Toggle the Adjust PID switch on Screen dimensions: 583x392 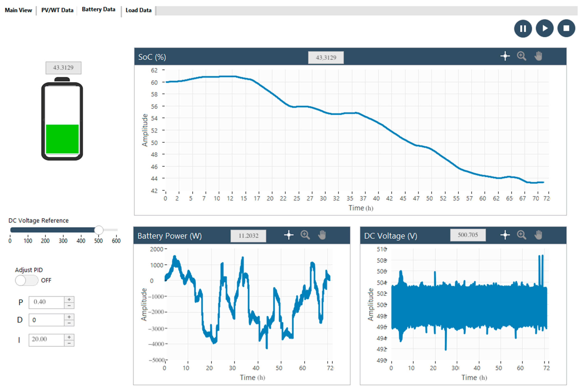point(26,280)
